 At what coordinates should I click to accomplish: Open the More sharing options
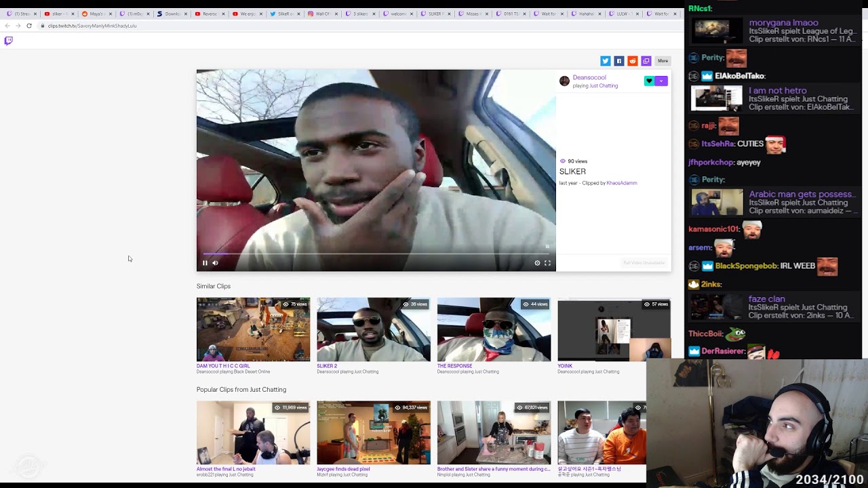(663, 61)
